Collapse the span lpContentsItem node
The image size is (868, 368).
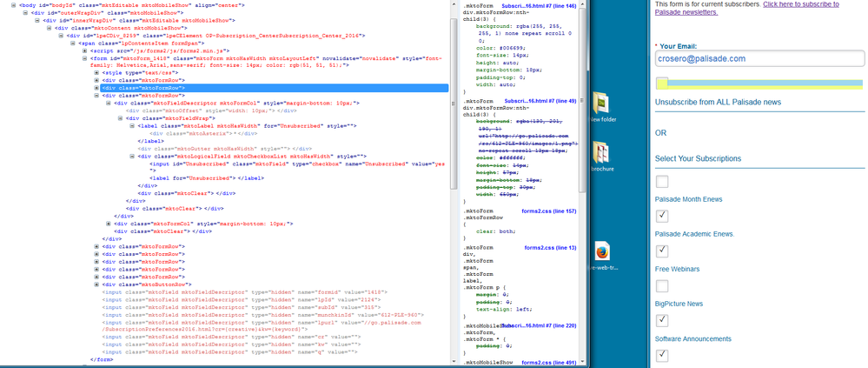click(73, 43)
